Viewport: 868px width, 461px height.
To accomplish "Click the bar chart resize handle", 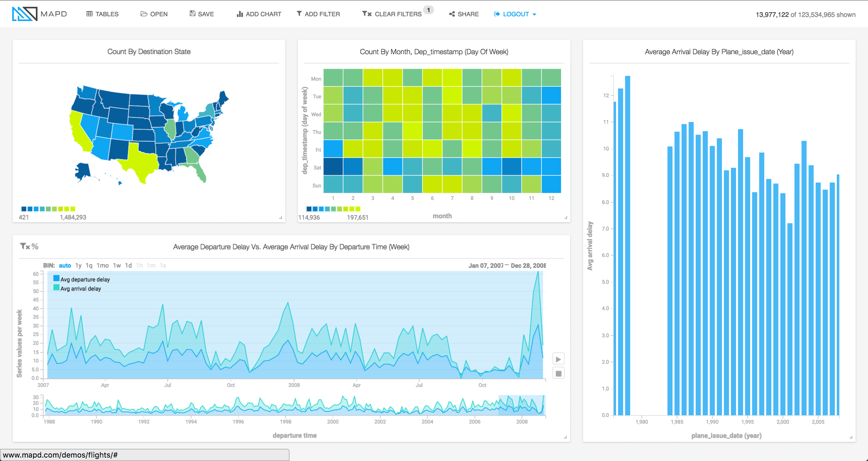I will pos(851,437).
